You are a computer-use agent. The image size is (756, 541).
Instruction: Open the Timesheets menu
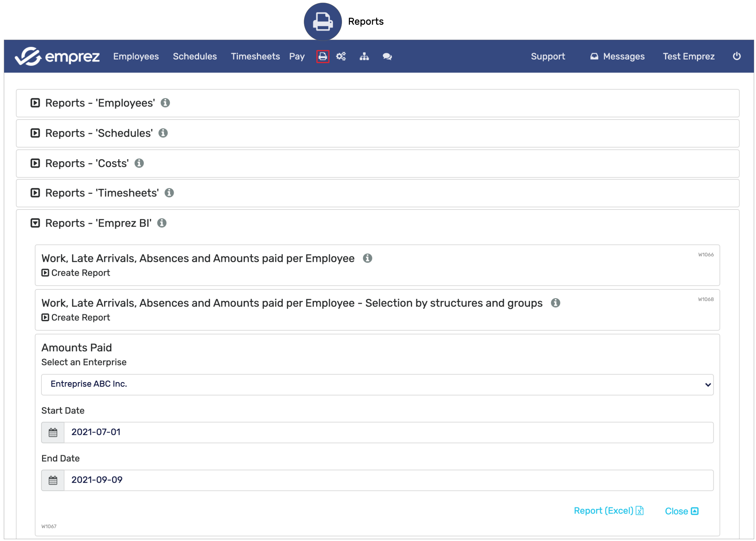point(255,56)
